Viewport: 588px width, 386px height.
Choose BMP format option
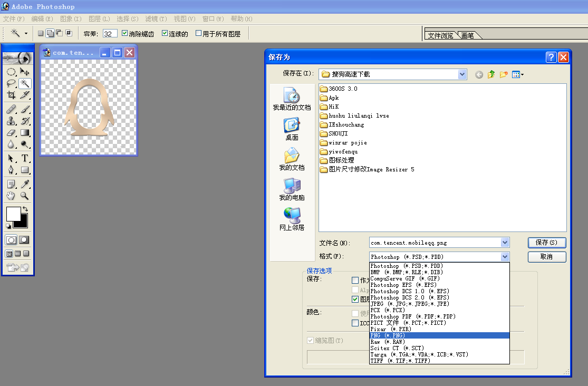click(x=439, y=272)
